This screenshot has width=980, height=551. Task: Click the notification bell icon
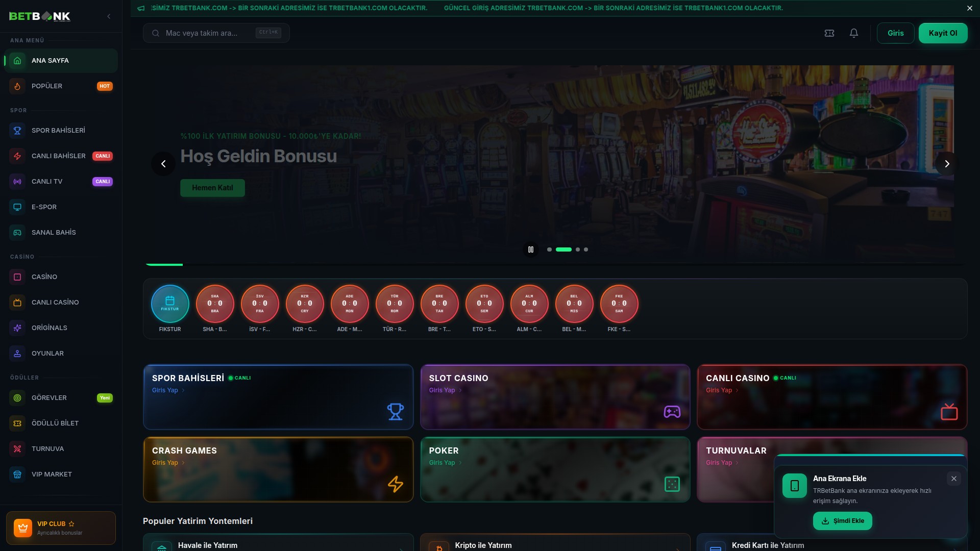(x=853, y=33)
